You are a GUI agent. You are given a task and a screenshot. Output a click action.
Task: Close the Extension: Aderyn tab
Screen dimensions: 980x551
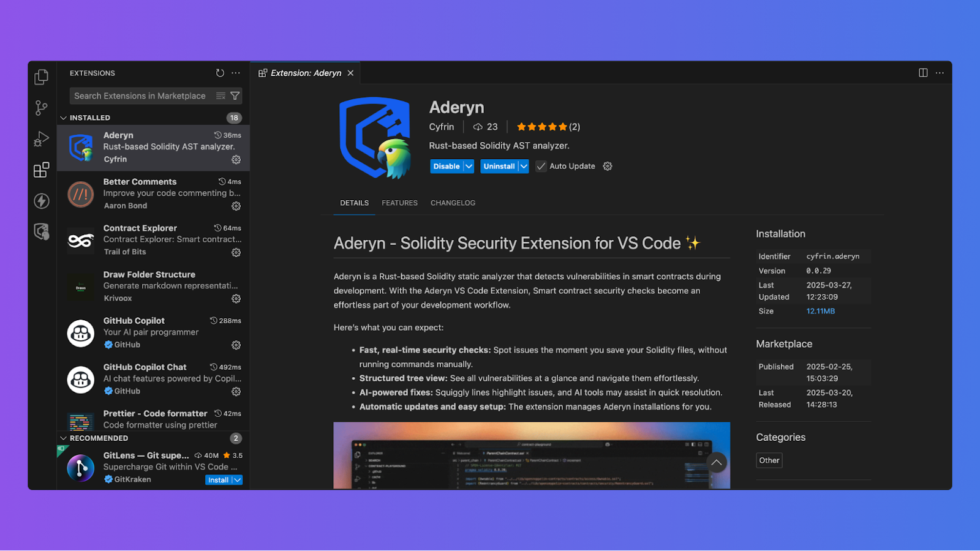[x=350, y=73]
